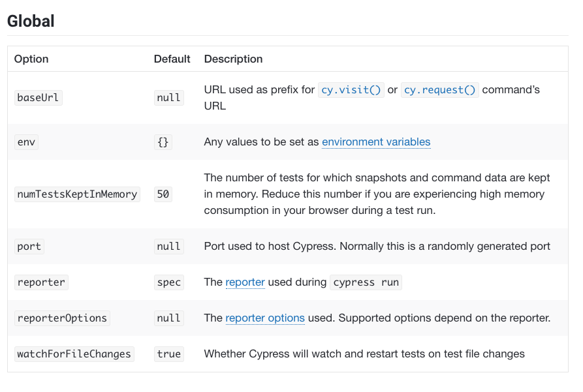Image resolution: width=583 pixels, height=392 pixels.
Task: Click the watchForFileChanges option name
Action: point(74,354)
